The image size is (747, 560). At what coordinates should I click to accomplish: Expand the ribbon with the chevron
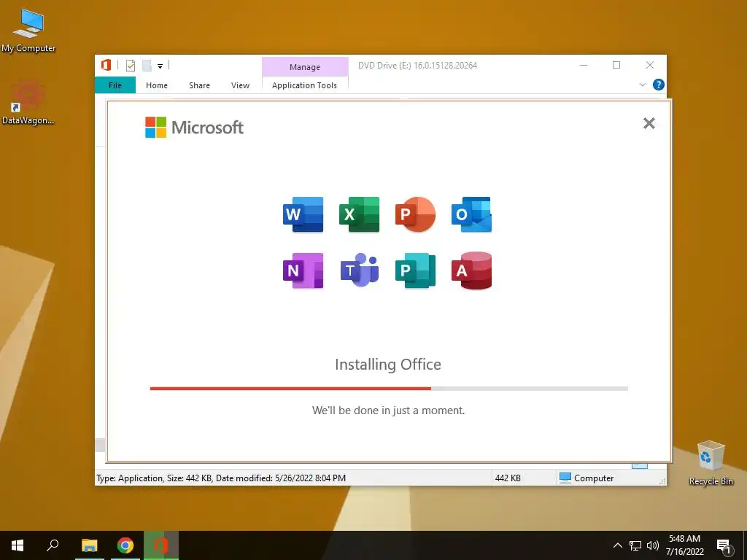[642, 85]
